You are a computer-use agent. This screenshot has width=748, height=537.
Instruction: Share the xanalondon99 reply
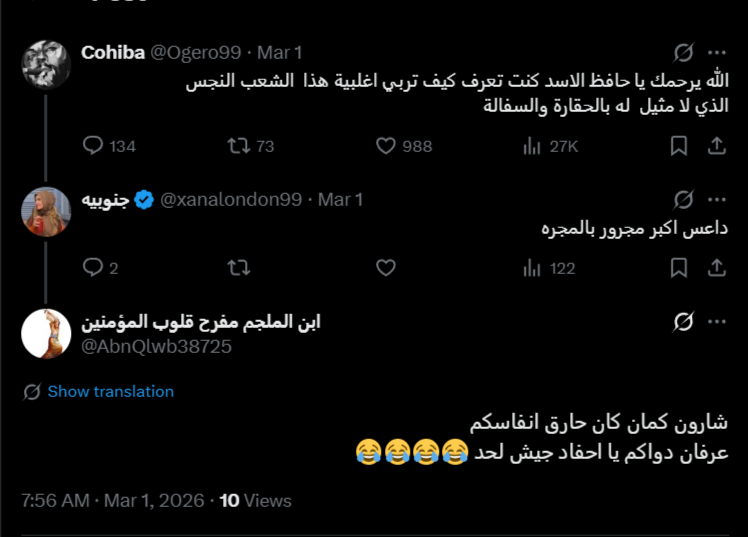(x=716, y=268)
